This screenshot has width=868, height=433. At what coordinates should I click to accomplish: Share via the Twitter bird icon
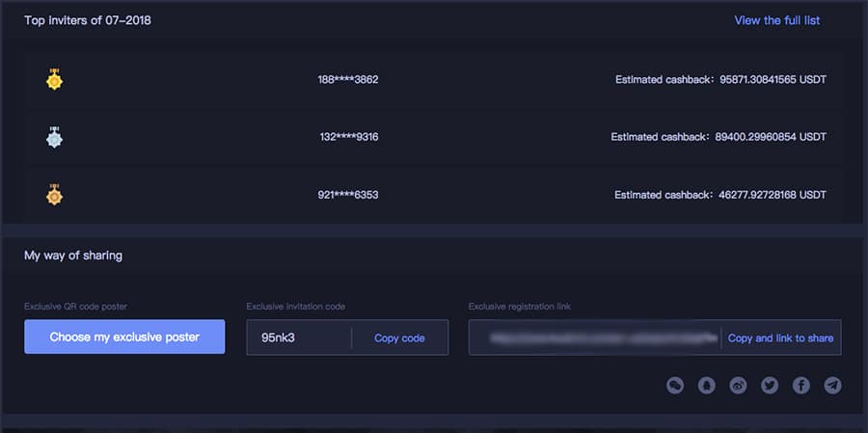[770, 386]
